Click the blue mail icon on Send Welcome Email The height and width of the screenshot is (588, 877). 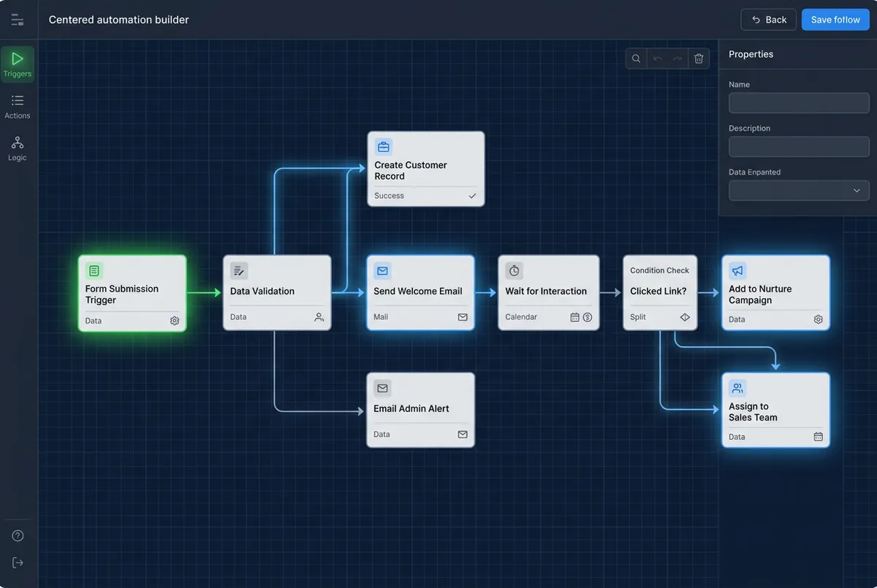(x=382, y=271)
